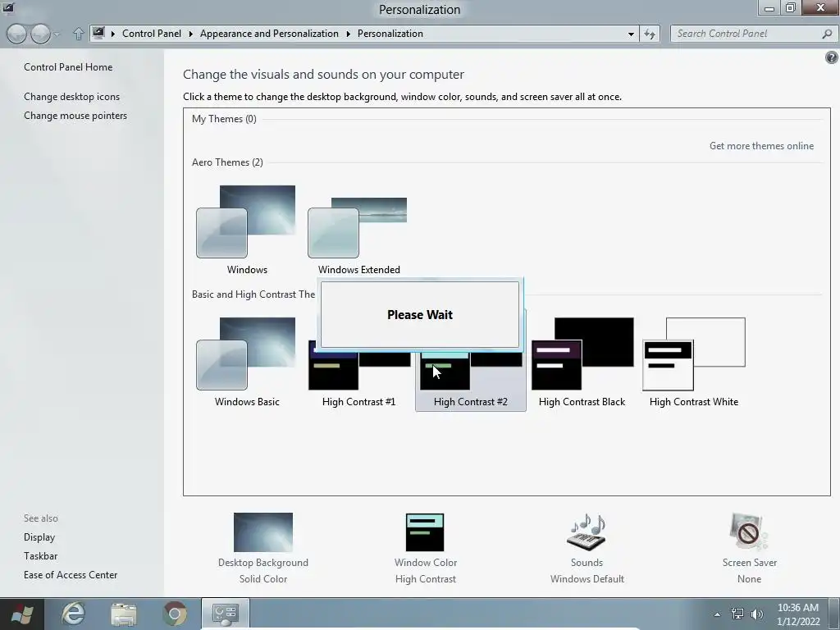Click the Windows Start button
Screen dimensions: 840x630
21,614
